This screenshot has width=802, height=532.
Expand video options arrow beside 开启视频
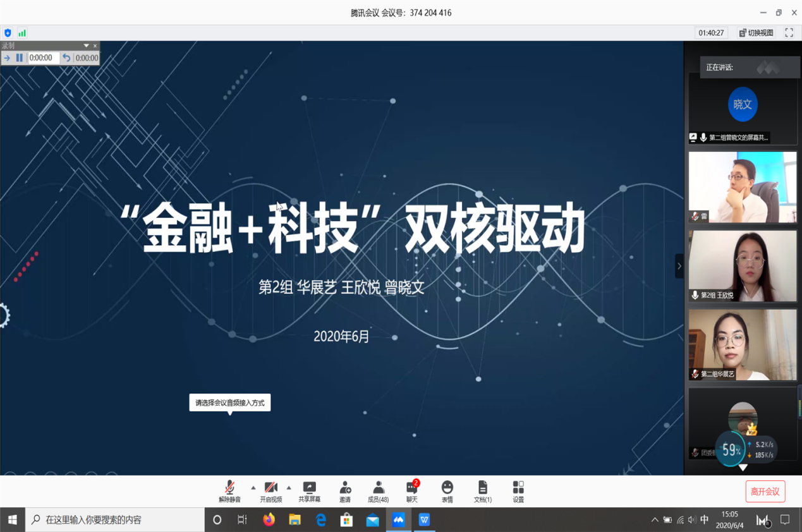pyautogui.click(x=289, y=488)
